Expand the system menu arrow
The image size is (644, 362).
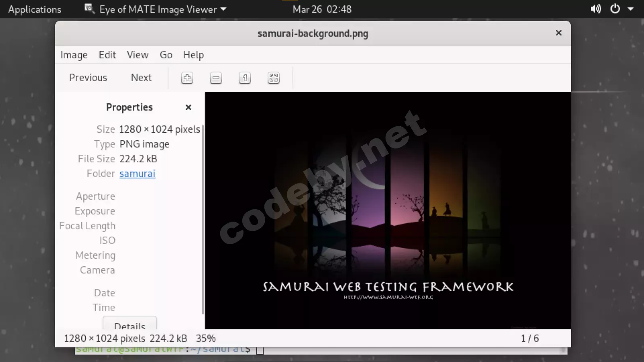click(x=631, y=9)
